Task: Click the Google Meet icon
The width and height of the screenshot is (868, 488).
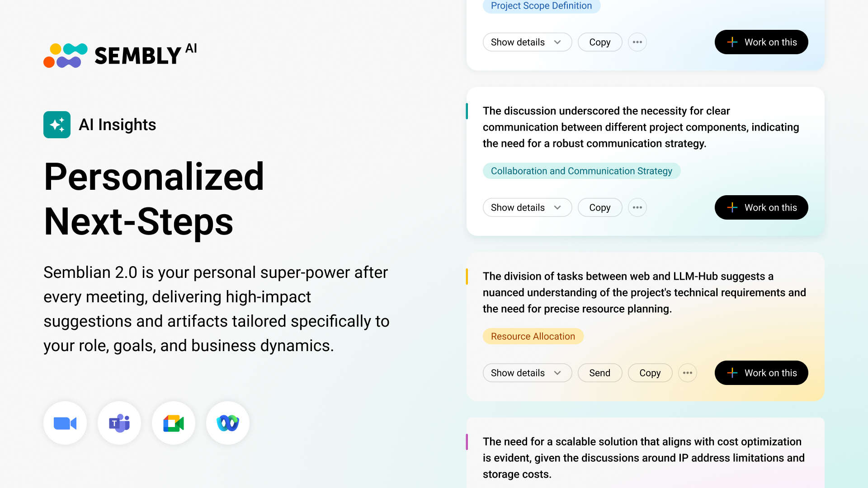Action: [174, 423]
